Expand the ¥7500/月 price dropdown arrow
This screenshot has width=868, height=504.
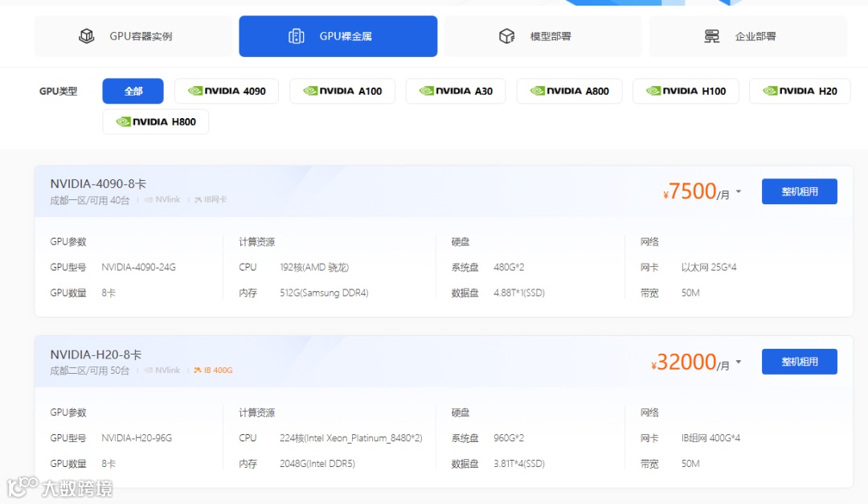pyautogui.click(x=739, y=191)
